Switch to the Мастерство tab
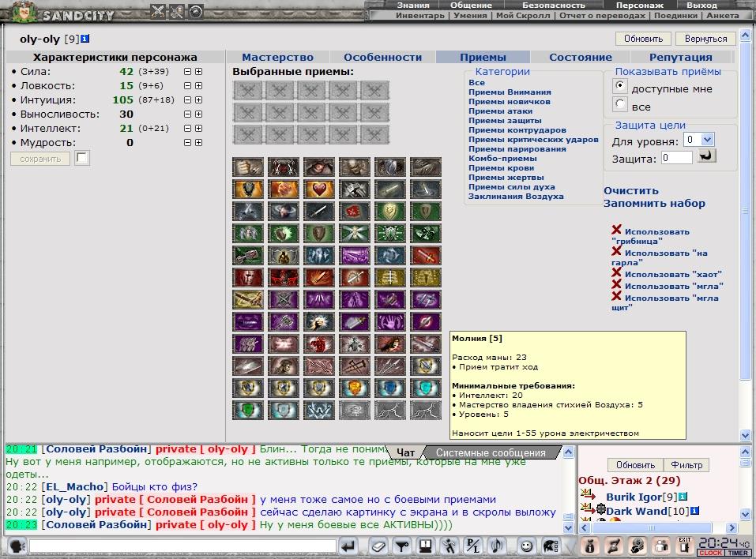Screen dimensions: 756x559 [x=277, y=57]
